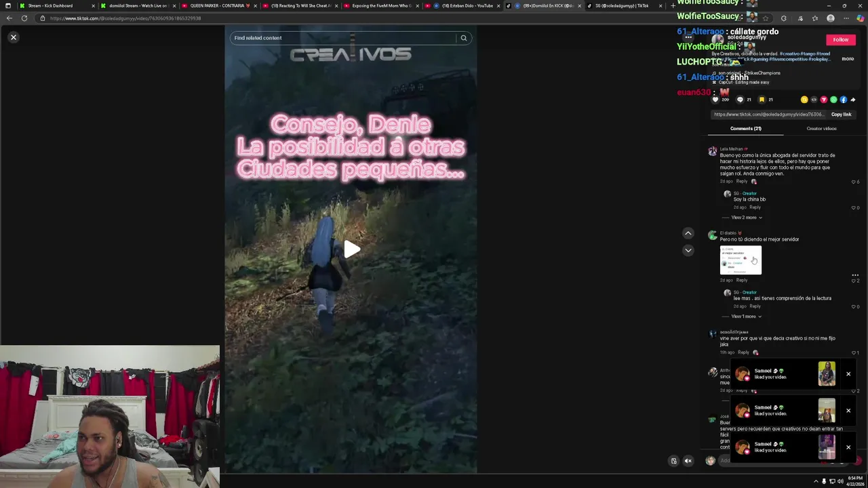Click taskbar clock showing 6:54 PM
The width and height of the screenshot is (868, 488).
point(855,481)
